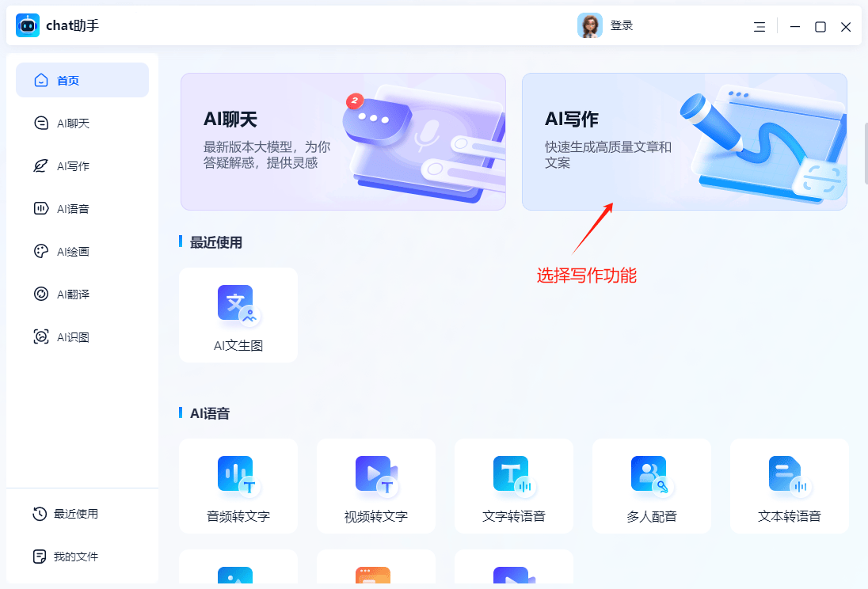
Task: Open the recently used AI文生图 icon
Action: click(238, 305)
